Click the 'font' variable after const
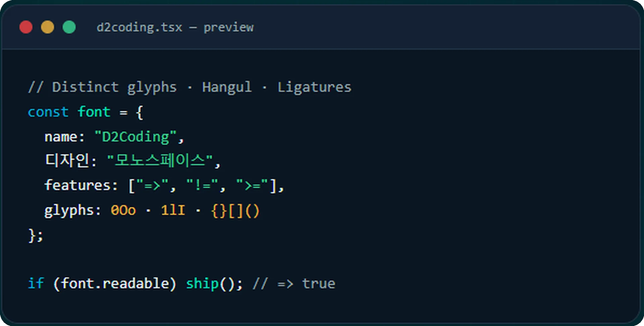The width and height of the screenshot is (644, 326). pyautogui.click(x=94, y=112)
